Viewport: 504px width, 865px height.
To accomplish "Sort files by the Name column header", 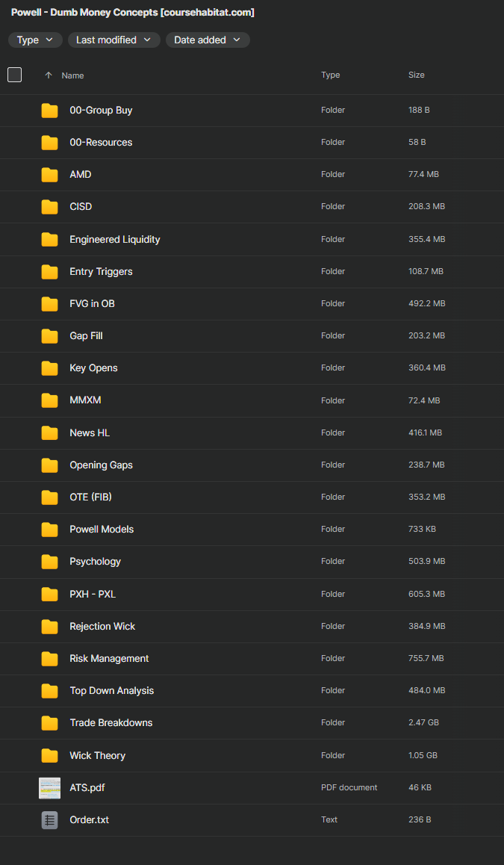I will point(72,75).
